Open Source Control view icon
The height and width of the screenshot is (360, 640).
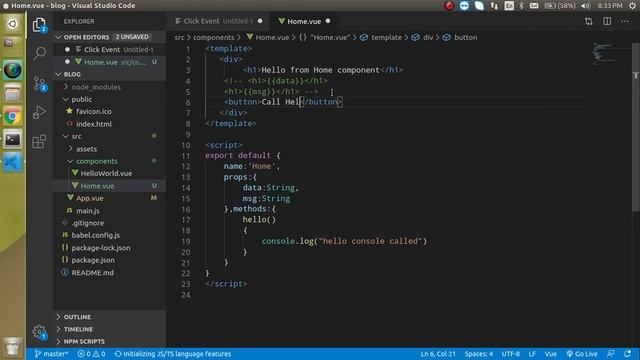[40, 84]
